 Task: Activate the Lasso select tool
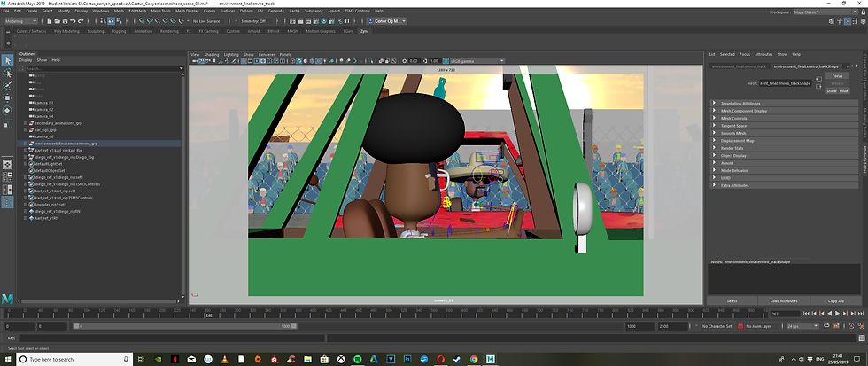[7, 73]
